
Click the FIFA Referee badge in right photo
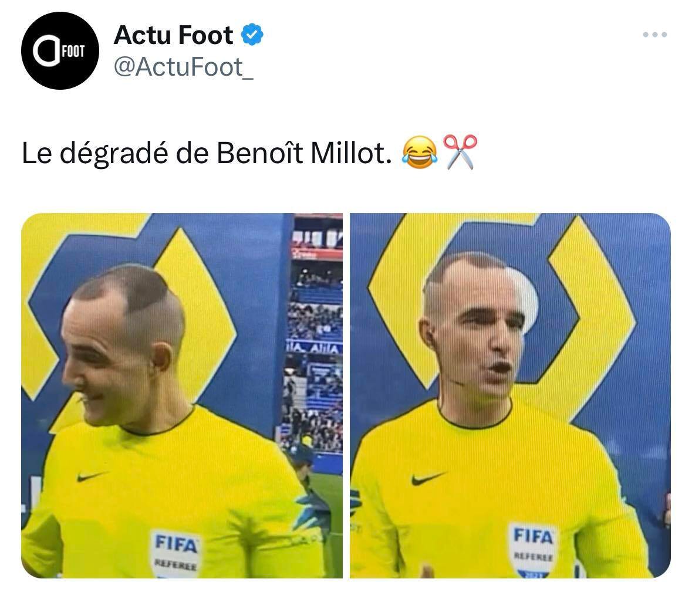(x=533, y=550)
